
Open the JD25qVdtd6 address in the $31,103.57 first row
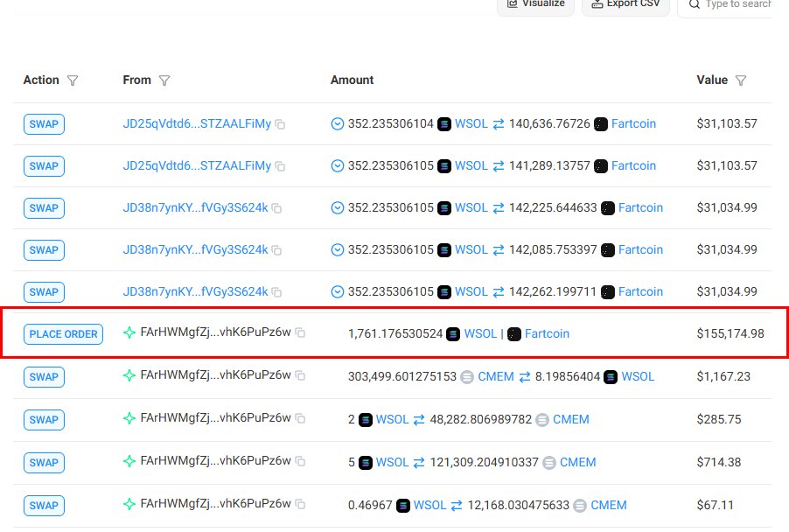point(197,124)
